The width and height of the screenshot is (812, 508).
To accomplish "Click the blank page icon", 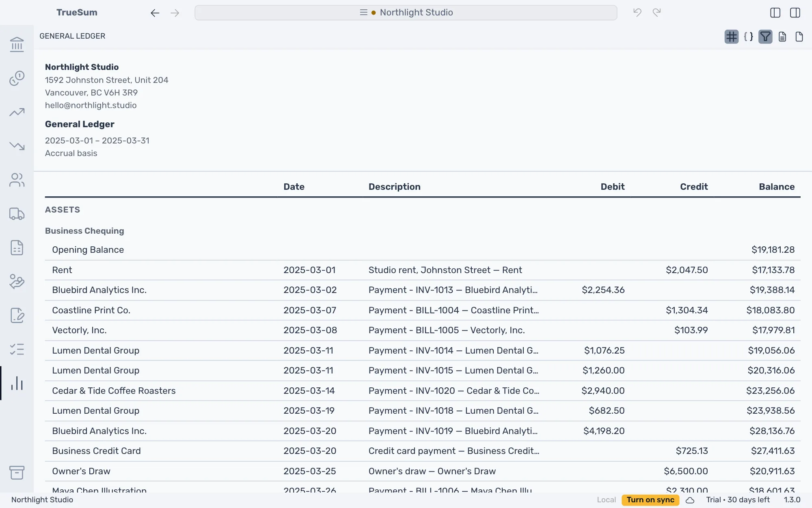I will coord(799,37).
